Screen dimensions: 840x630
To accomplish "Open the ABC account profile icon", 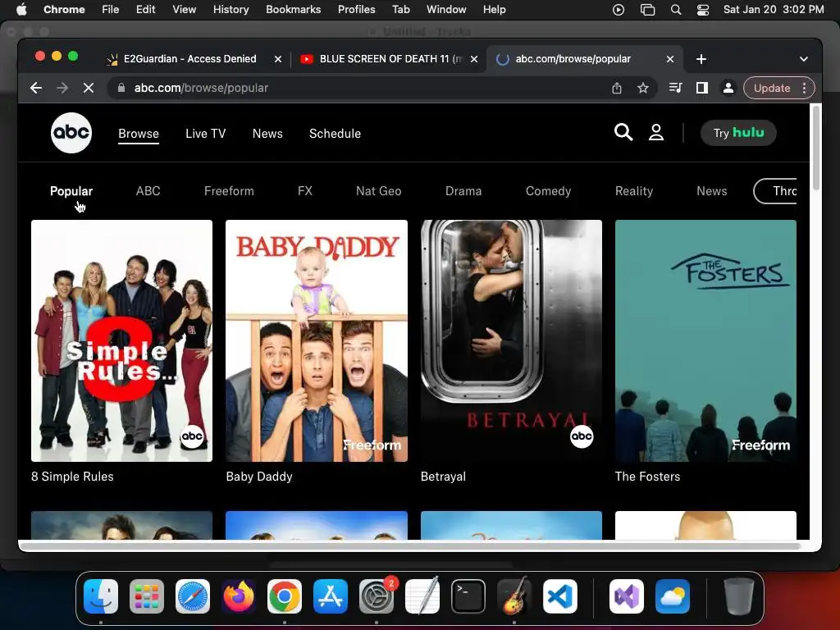I will (x=656, y=132).
